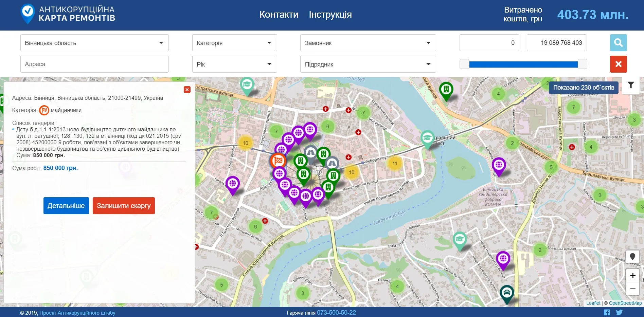The image size is (644, 317).
Task: Open the Категорія dropdown
Action: (x=234, y=43)
